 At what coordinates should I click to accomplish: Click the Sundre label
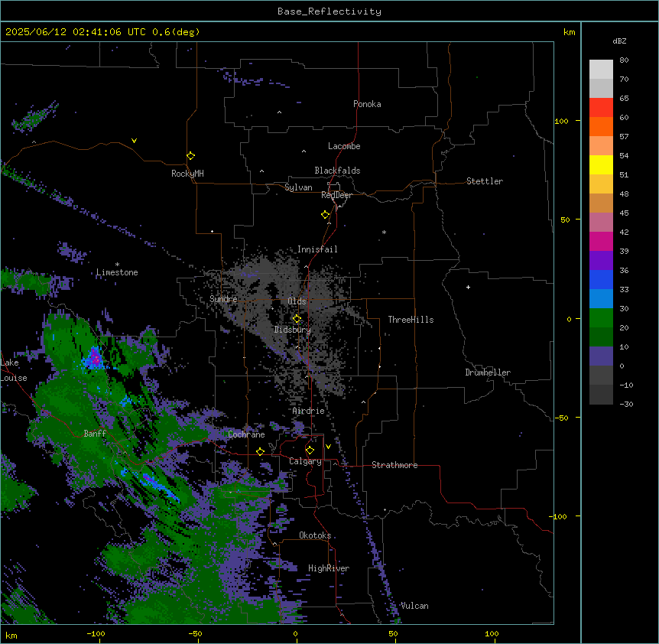click(x=223, y=299)
